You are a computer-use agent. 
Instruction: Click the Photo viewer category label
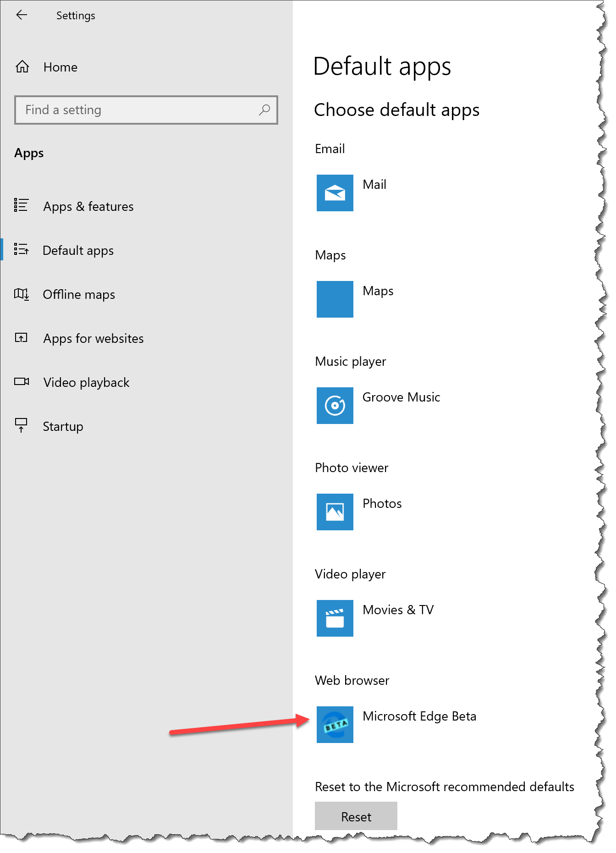[352, 468]
